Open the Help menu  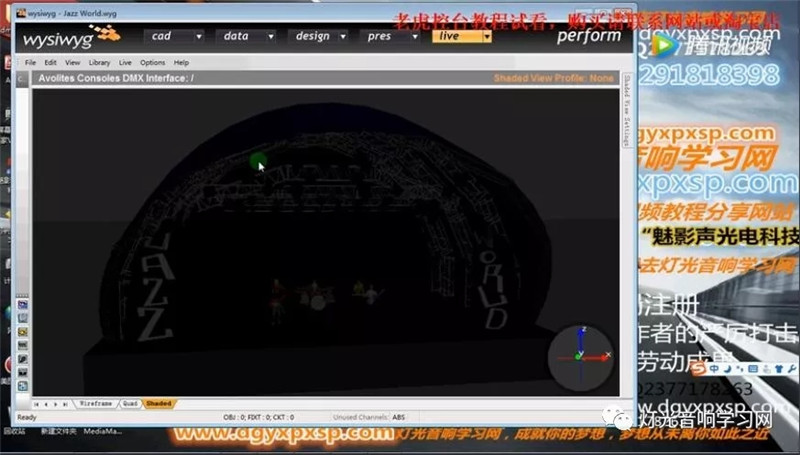[181, 62]
